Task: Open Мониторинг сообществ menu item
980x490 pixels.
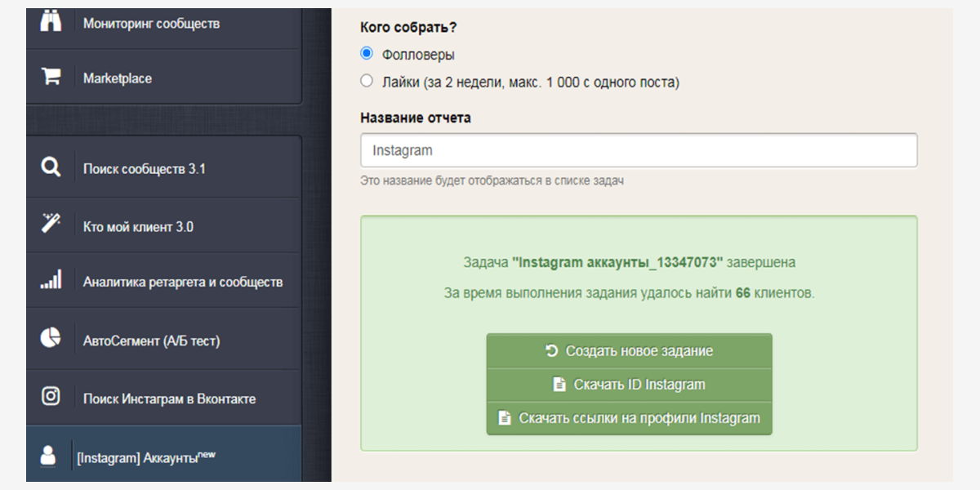Action: (x=164, y=24)
